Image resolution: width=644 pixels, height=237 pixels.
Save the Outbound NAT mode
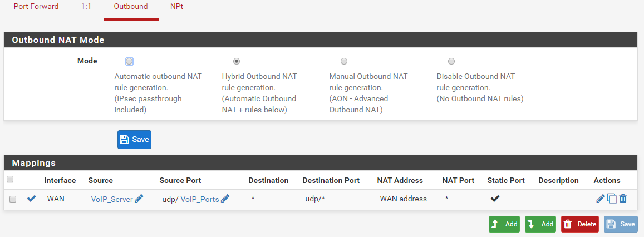(134, 140)
